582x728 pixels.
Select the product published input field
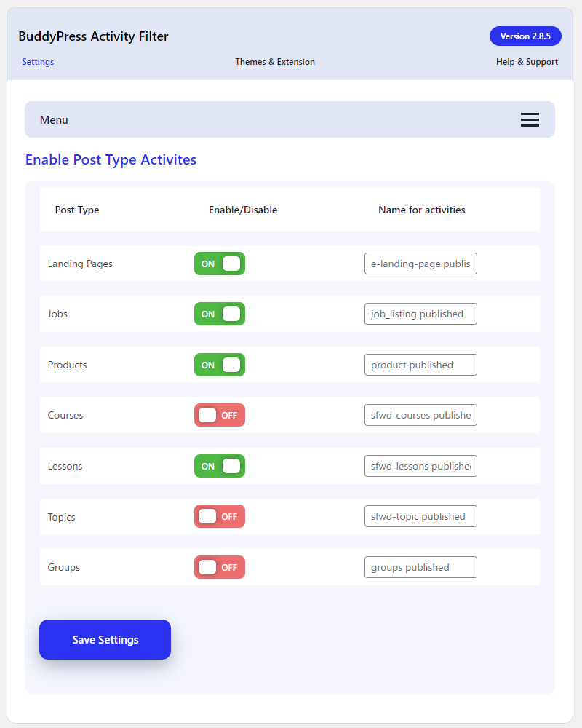tap(420, 365)
